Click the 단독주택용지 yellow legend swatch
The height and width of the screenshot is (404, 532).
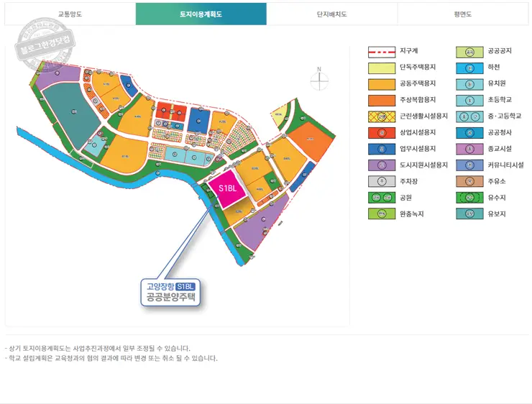coord(382,68)
